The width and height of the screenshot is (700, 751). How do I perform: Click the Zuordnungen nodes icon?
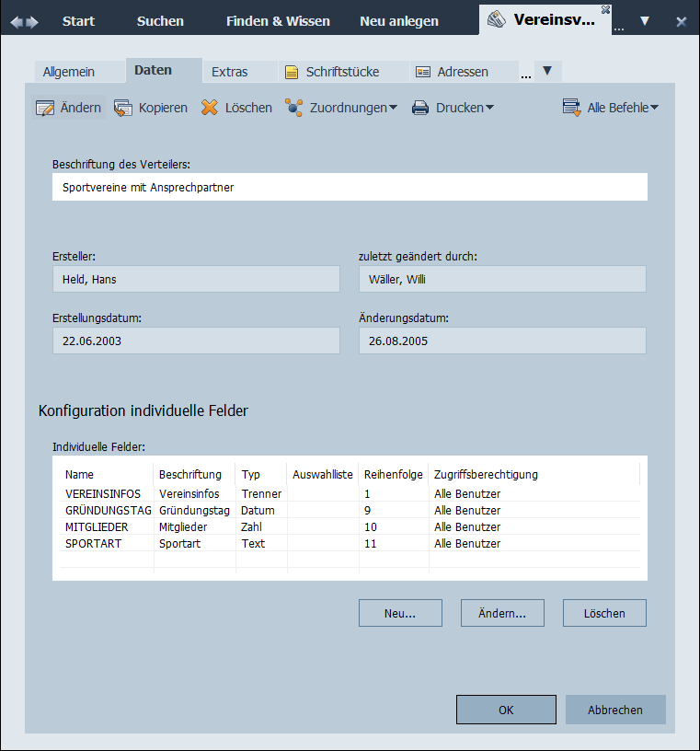[x=294, y=108]
